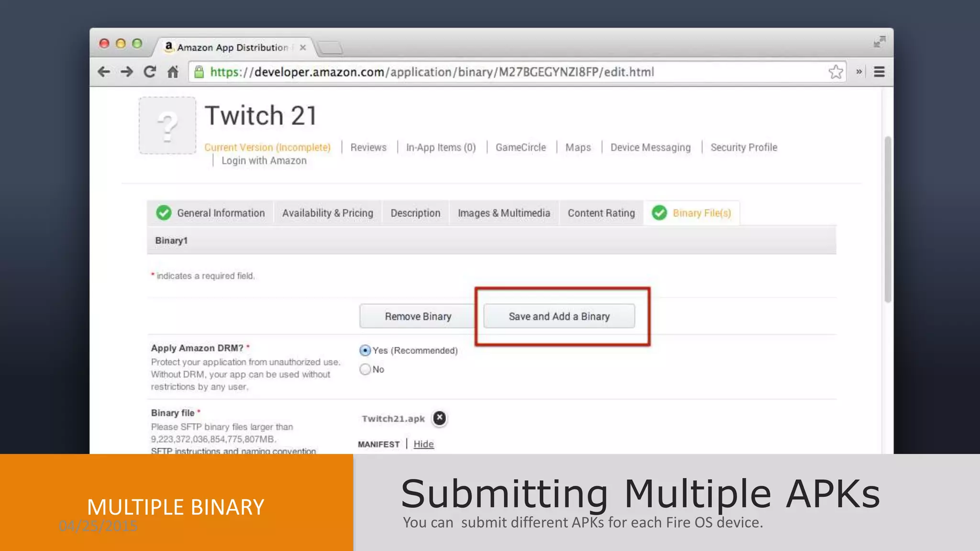Click the Twitch21.apk file name

point(393,419)
